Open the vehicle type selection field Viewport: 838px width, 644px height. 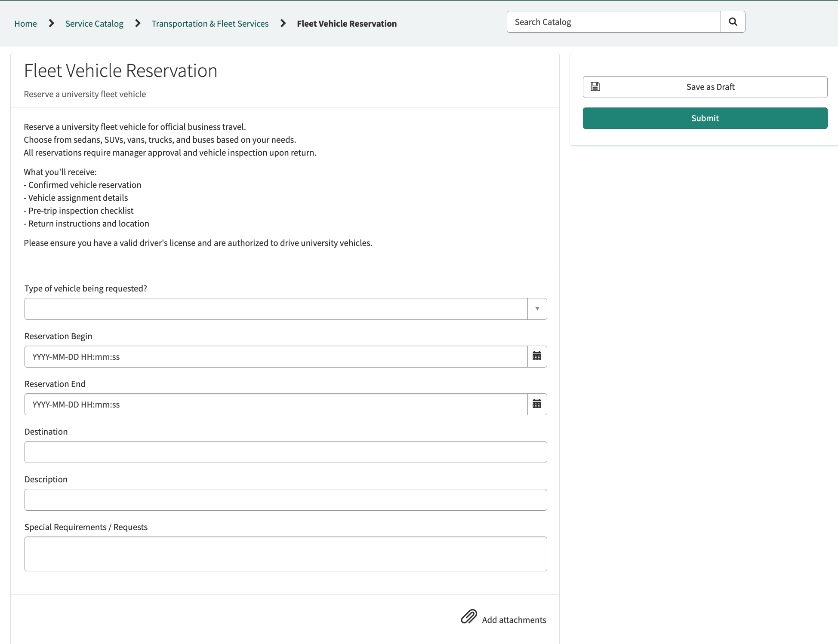point(276,309)
